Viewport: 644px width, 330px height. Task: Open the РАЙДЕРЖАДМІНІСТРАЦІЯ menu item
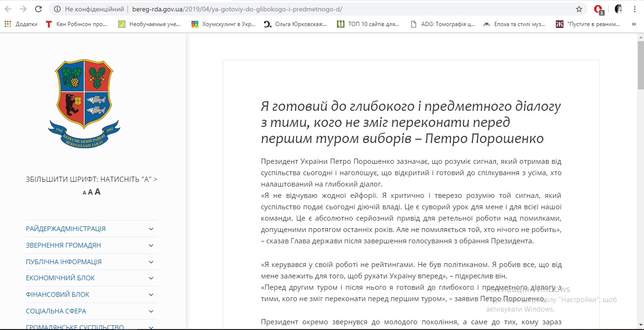66,229
